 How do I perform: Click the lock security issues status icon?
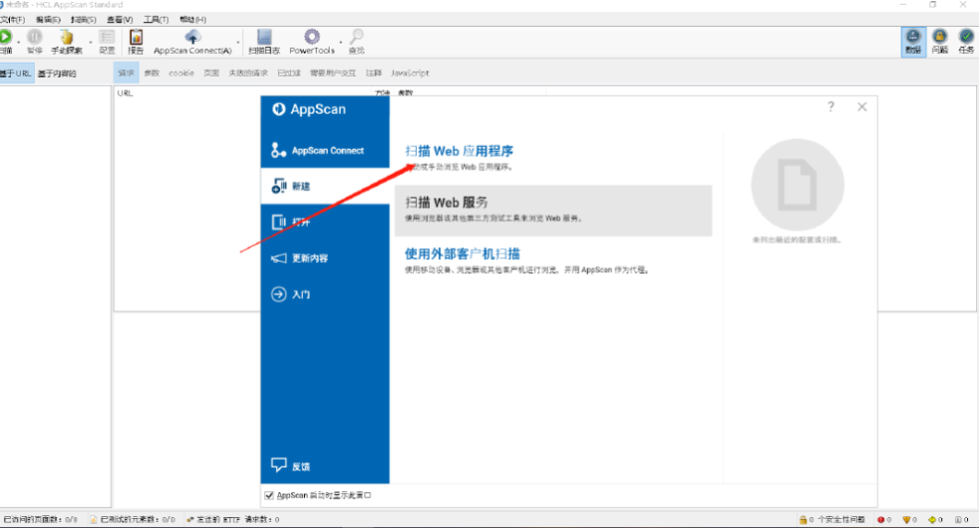click(803, 520)
